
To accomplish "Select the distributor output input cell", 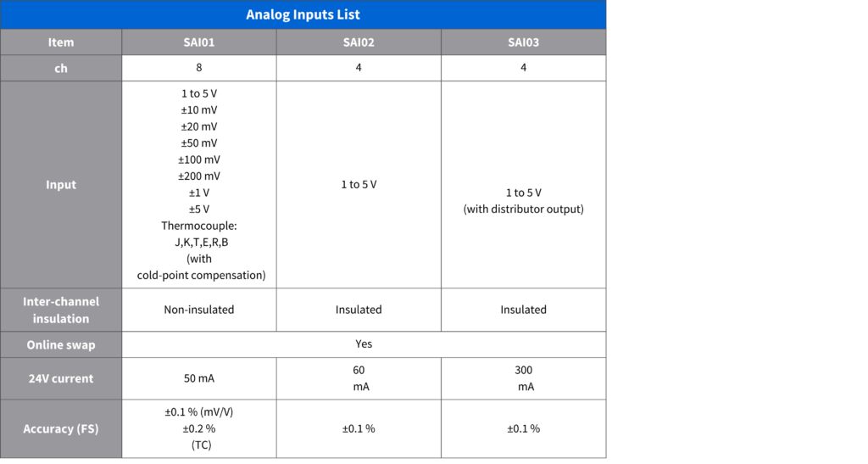I will coord(523,200).
